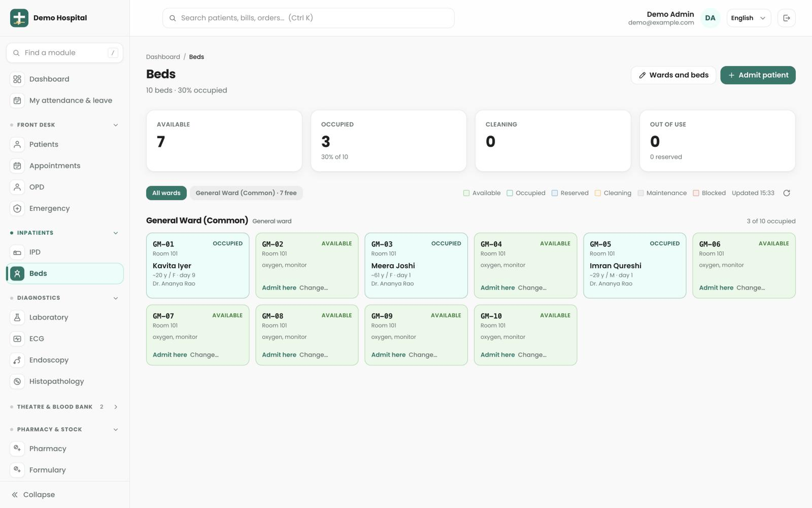
Task: Collapse the Inpatients section chevron
Action: point(116,233)
